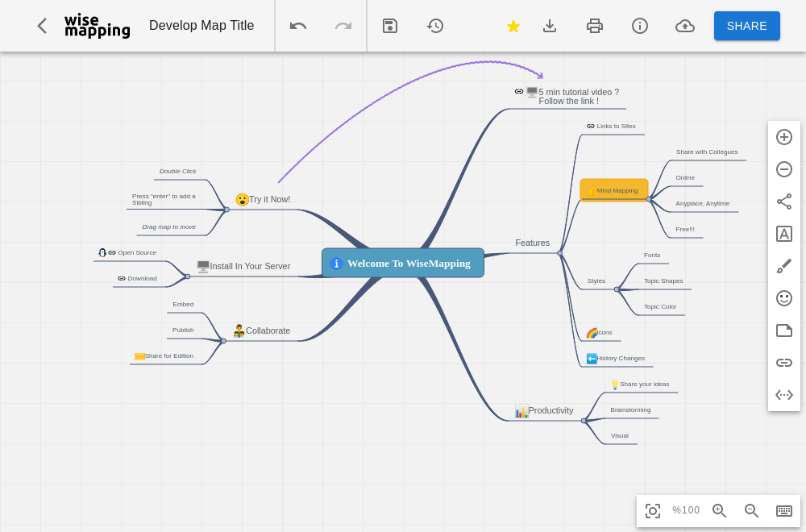Open the font style tool
The height and width of the screenshot is (532, 806).
point(784,234)
